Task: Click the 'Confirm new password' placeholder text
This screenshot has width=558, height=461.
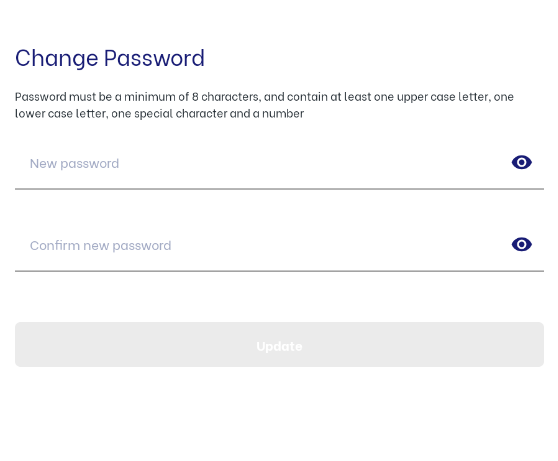Action: pyautogui.click(x=100, y=246)
